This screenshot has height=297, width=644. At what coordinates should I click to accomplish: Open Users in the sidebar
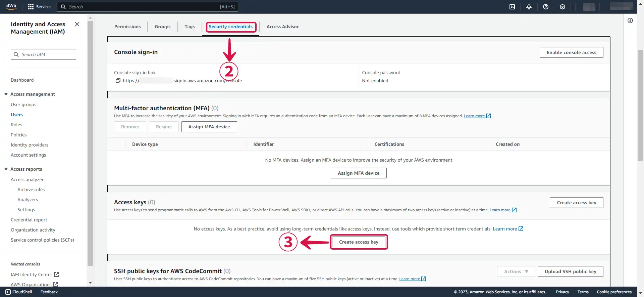[17, 115]
